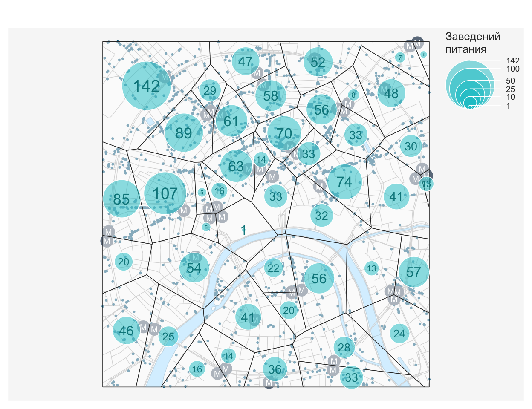
Task: Click the metro marker overlapping bubble 142
Action: (164, 78)
